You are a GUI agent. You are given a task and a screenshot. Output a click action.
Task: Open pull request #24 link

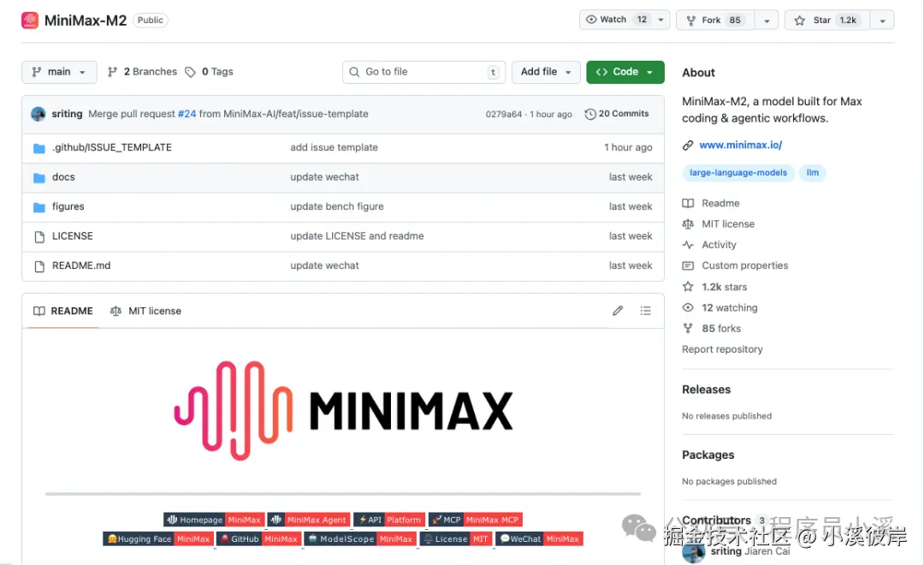click(x=187, y=114)
